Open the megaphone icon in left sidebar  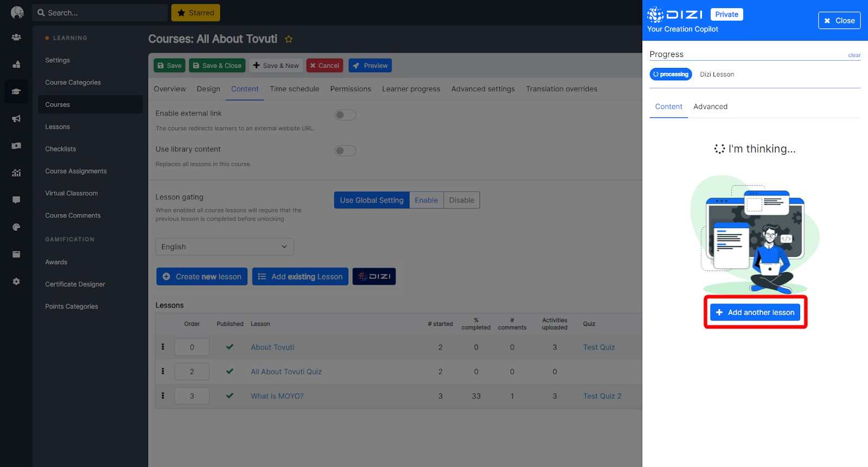(x=16, y=118)
